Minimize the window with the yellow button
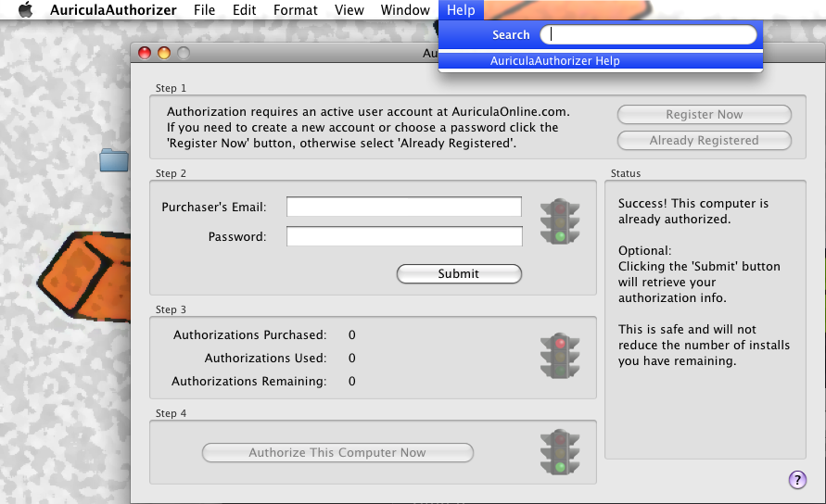The width and height of the screenshot is (826, 504). [164, 53]
